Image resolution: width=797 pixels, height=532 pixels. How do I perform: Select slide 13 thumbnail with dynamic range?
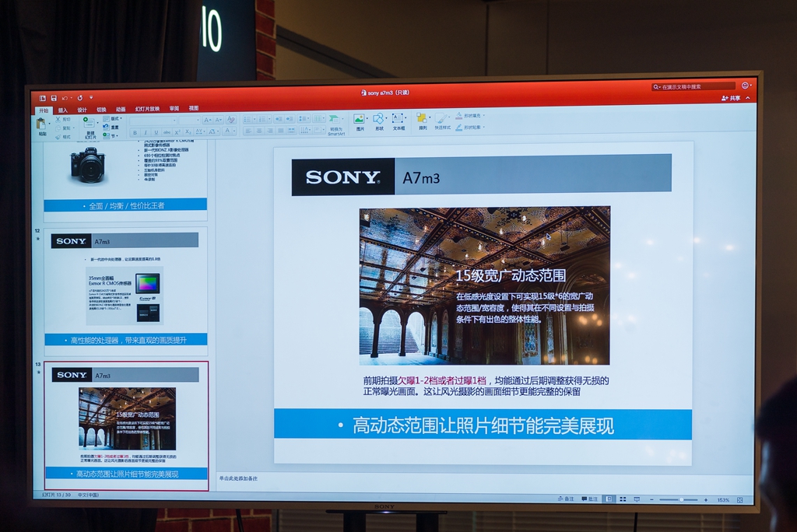pyautogui.click(x=126, y=425)
